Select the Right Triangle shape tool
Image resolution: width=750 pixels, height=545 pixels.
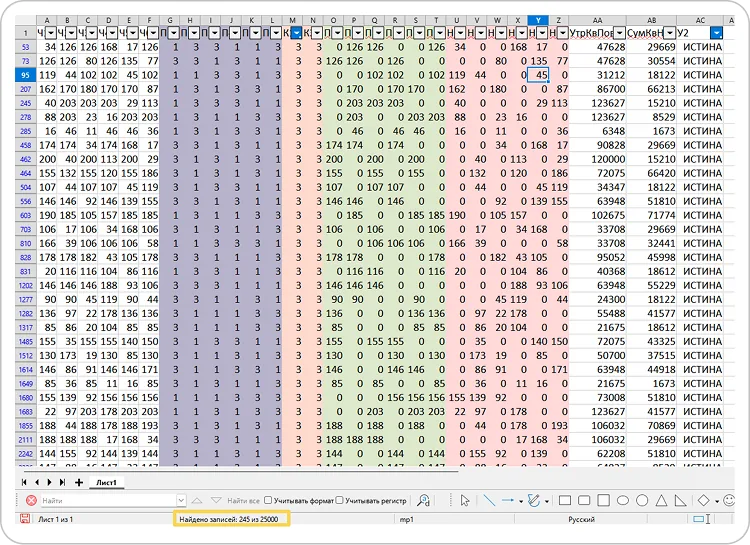pyautogui.click(x=680, y=501)
